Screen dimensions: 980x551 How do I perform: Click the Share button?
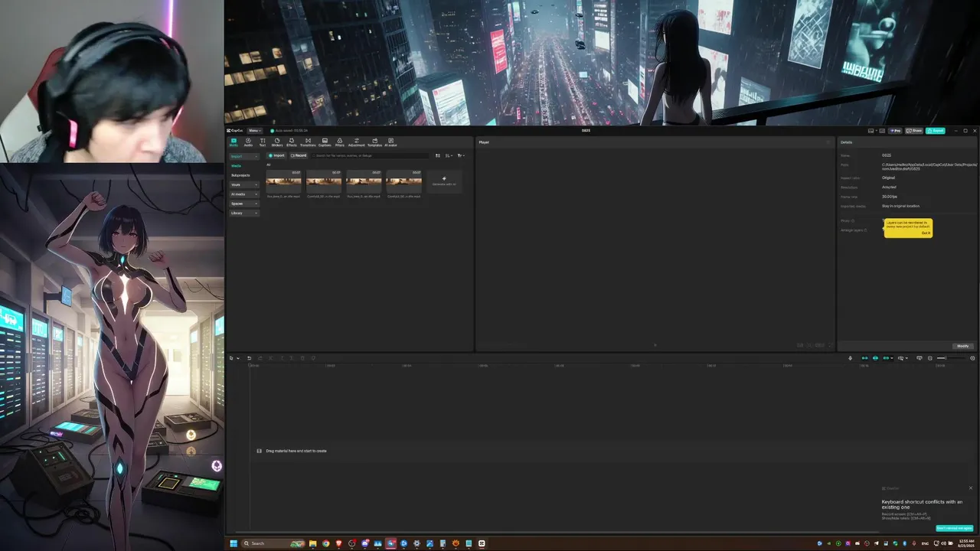pos(914,131)
